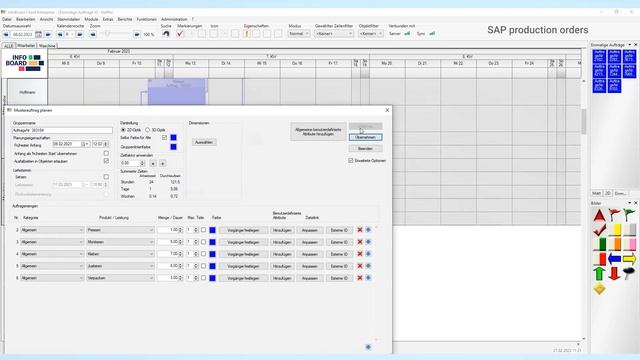The width and height of the screenshot is (640, 360).
Task: Toggle Ausfallzeiten in Objekten erlauben checkbox
Action: click(x=106, y=161)
